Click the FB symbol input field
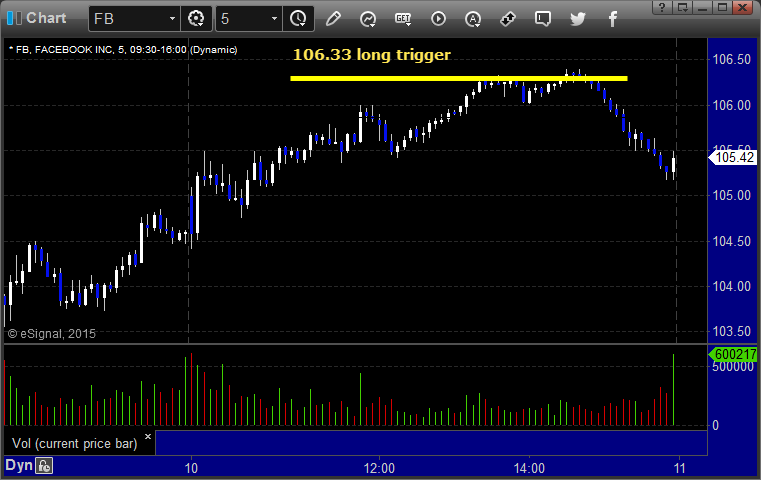 pos(128,19)
